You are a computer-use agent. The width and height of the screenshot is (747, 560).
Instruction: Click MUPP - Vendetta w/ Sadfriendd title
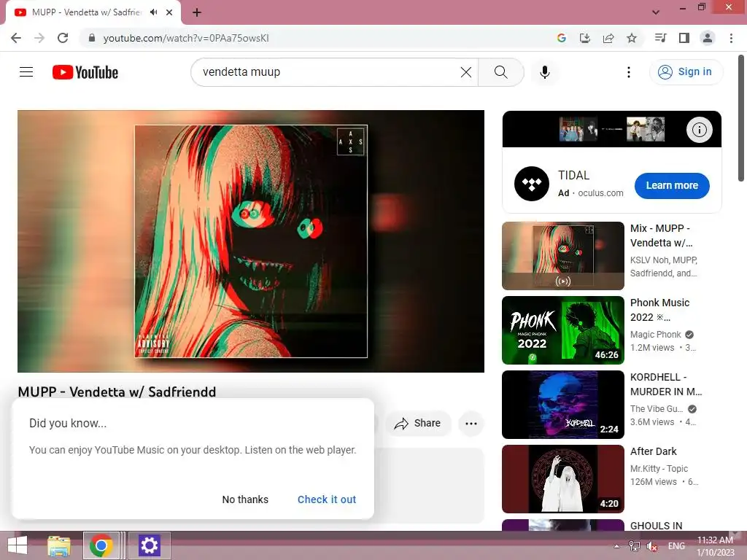point(117,392)
